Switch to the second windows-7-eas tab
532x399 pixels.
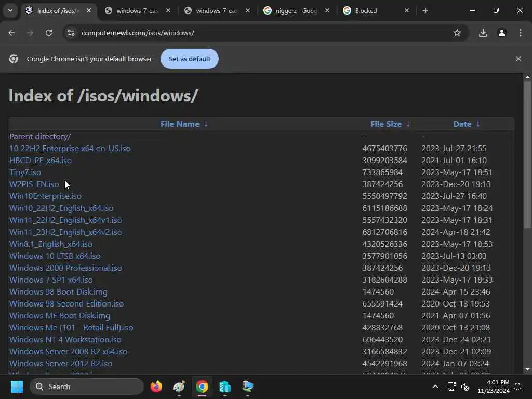pos(217,11)
